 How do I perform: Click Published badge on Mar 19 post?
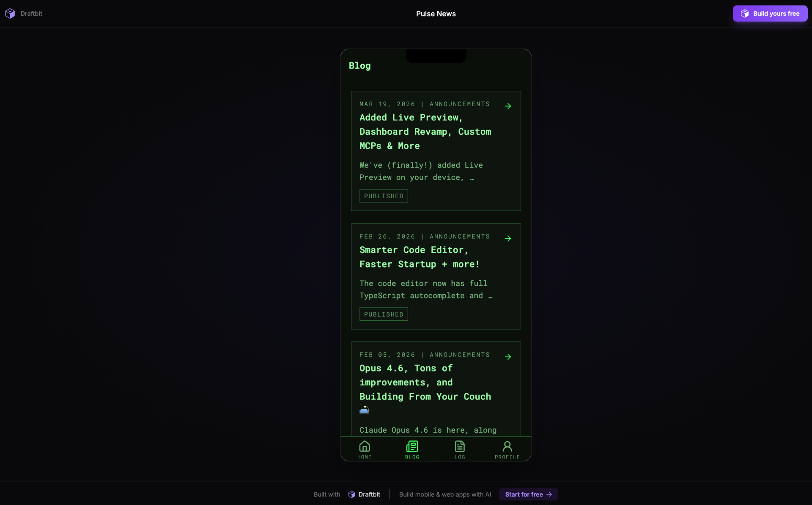point(384,196)
